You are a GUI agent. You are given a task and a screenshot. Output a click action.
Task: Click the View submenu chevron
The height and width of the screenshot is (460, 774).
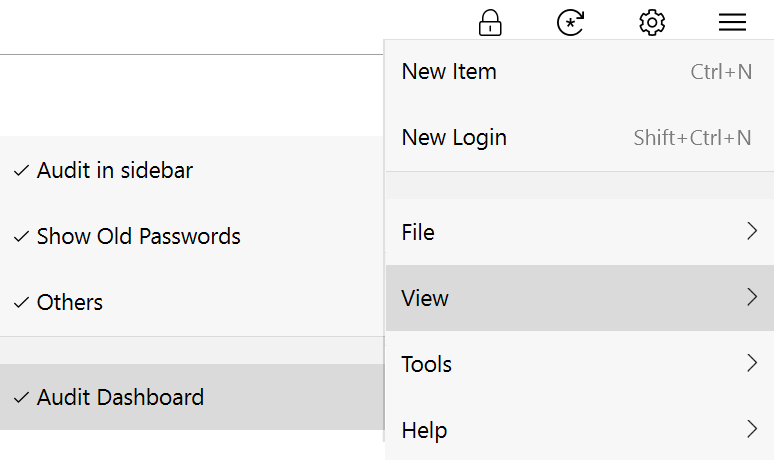pyautogui.click(x=752, y=297)
